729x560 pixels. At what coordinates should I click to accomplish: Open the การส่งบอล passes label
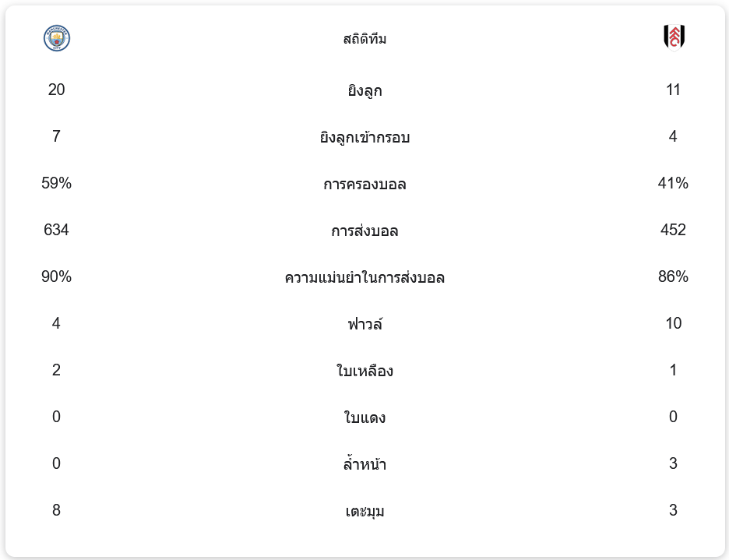point(364,231)
